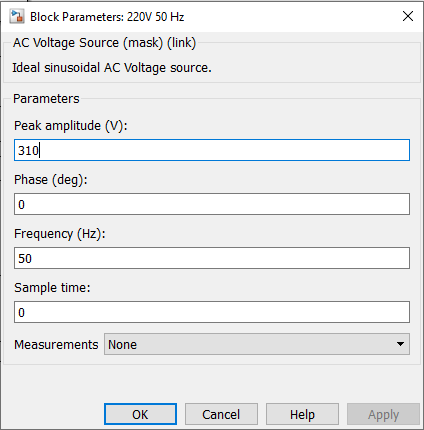
Task: Click the 'Block Parameters: 220V 50 Hz' title text
Action: coord(107,17)
